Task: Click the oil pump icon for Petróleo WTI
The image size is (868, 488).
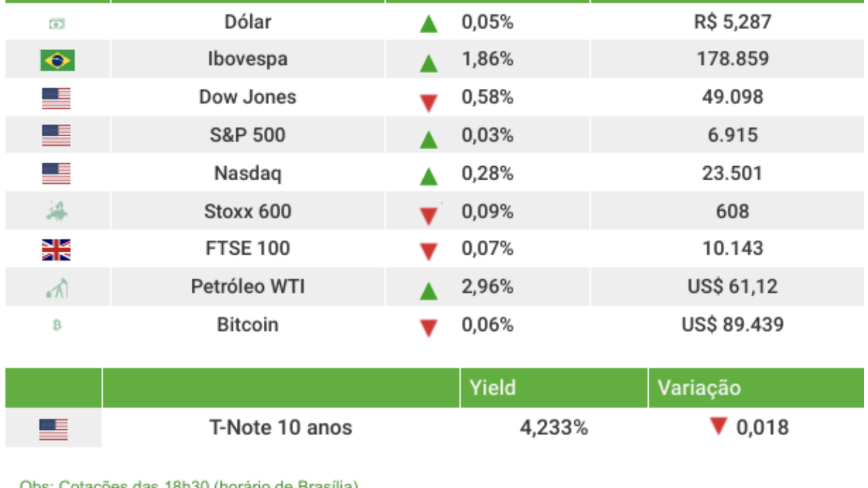Action: click(57, 288)
